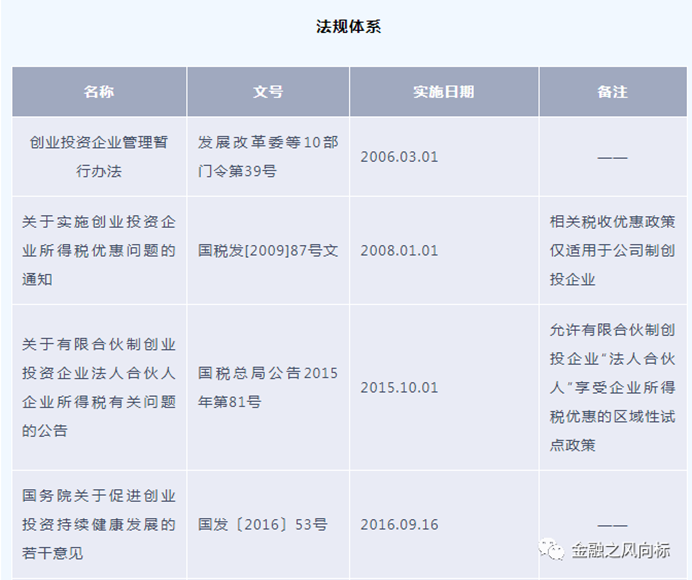
Task: Click the date 2016.09.16
Action: click(399, 524)
